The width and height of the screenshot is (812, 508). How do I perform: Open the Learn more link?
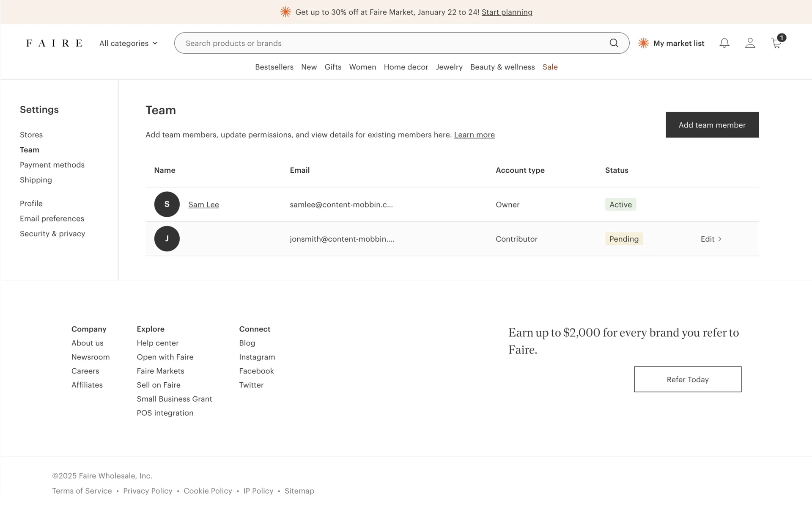tap(474, 135)
